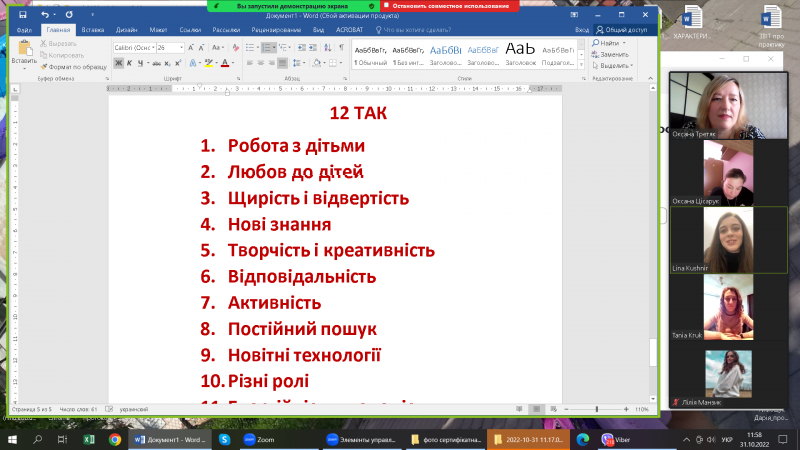This screenshot has width=800, height=450.
Task: Switch to the Вставка (Insert) tab
Action: pos(93,30)
